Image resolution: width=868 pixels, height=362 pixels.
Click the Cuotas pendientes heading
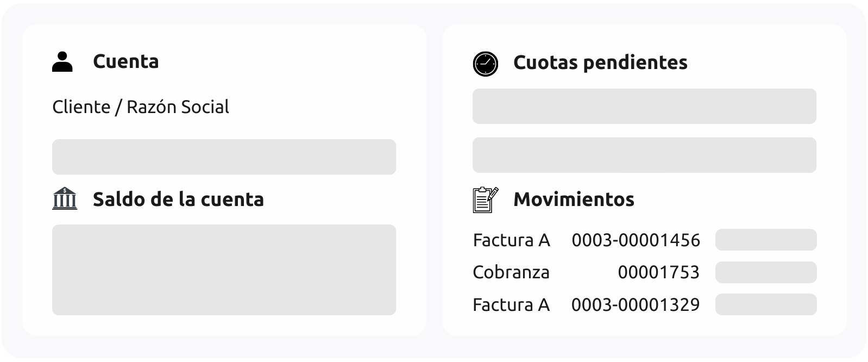pyautogui.click(x=600, y=63)
